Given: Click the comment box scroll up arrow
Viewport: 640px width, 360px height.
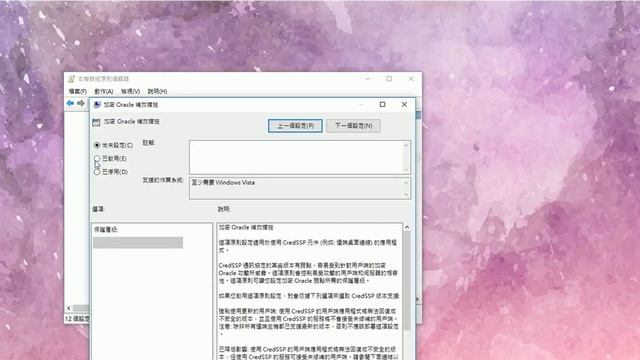Looking at the screenshot, I should pos(406,145).
